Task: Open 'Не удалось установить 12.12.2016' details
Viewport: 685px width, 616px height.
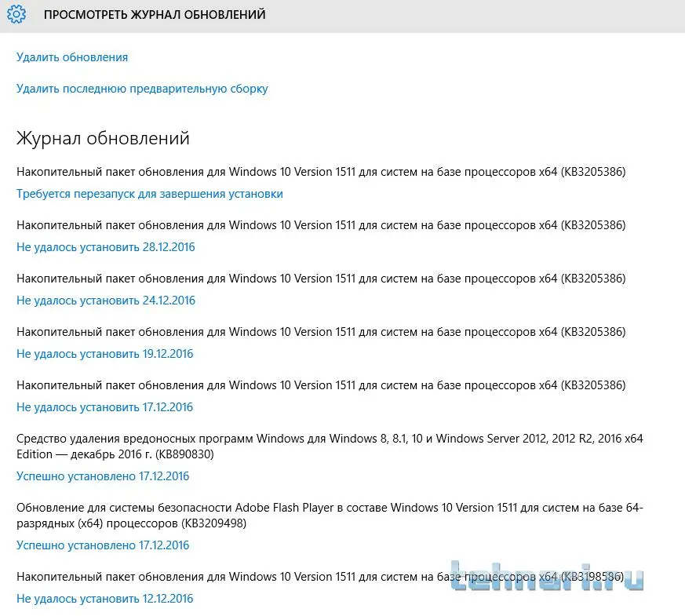Action: click(105, 599)
